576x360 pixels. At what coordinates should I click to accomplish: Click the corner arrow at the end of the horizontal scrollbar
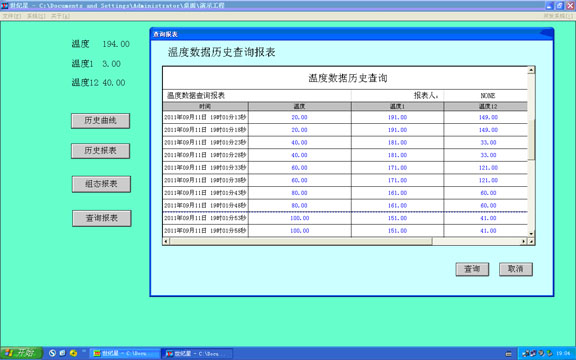(x=531, y=241)
